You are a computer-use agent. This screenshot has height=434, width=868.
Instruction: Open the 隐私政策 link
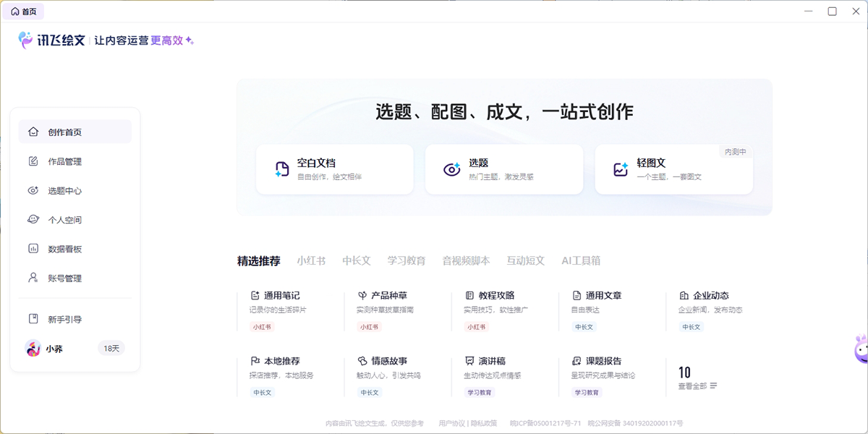click(x=484, y=423)
